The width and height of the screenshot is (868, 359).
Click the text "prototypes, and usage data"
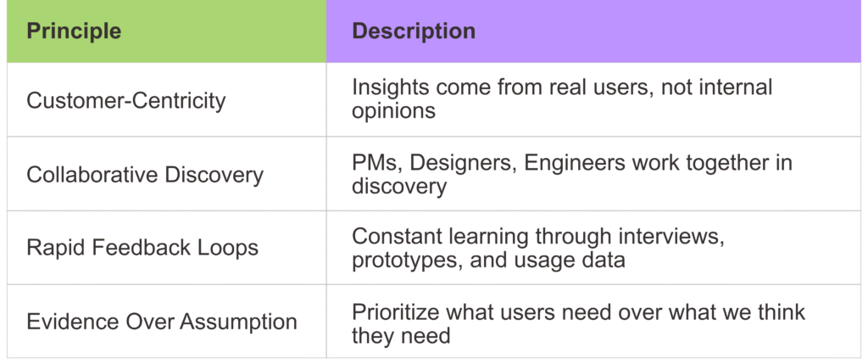488,259
